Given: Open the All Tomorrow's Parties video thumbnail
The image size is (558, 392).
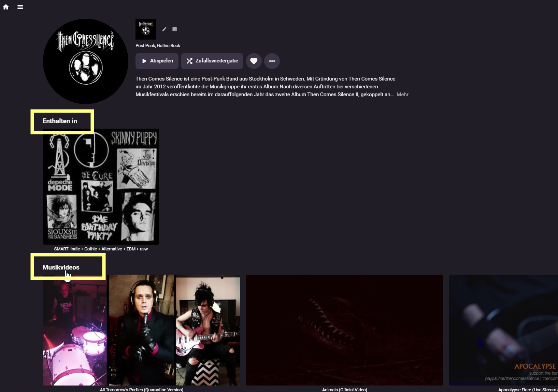Looking at the screenshot, I should (142, 330).
